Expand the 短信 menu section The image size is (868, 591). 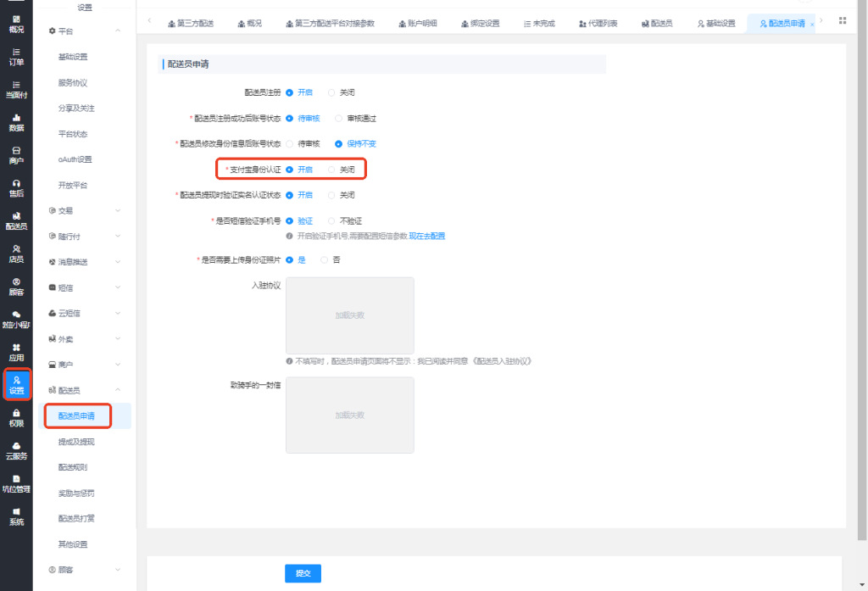click(85, 287)
